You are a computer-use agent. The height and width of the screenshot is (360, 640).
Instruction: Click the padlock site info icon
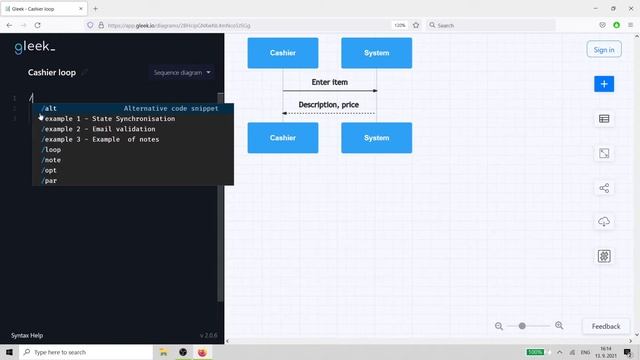click(x=101, y=25)
